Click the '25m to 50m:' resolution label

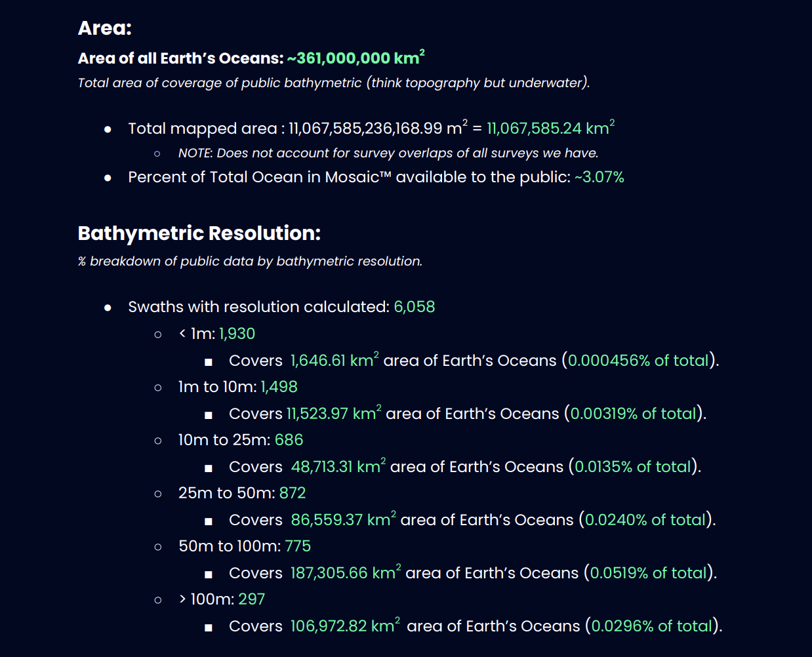tap(227, 493)
